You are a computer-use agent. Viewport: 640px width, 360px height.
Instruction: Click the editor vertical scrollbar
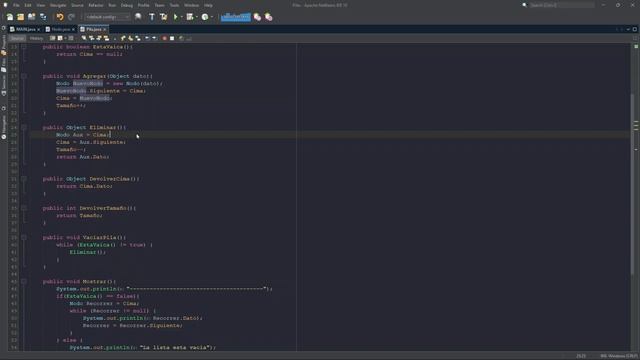[x=632, y=184]
